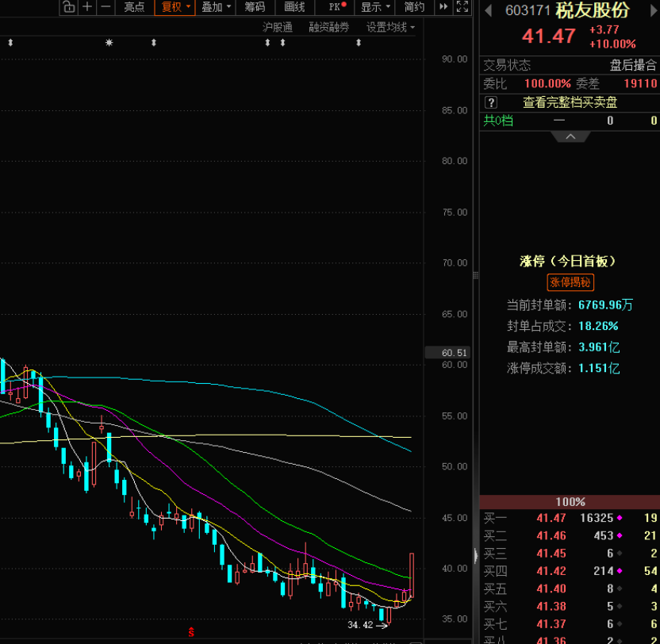660x644 pixels.
Task: Click the panel divider handle beside the chart
Action: click(476, 276)
